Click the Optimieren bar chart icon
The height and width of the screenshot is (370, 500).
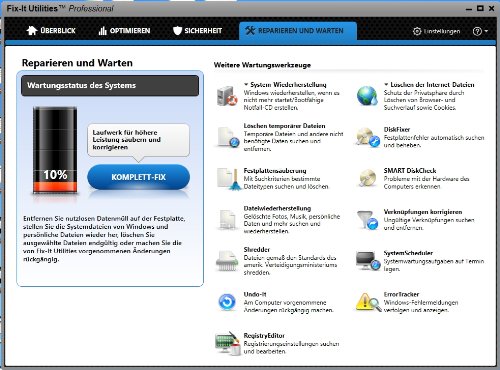pos(102,31)
